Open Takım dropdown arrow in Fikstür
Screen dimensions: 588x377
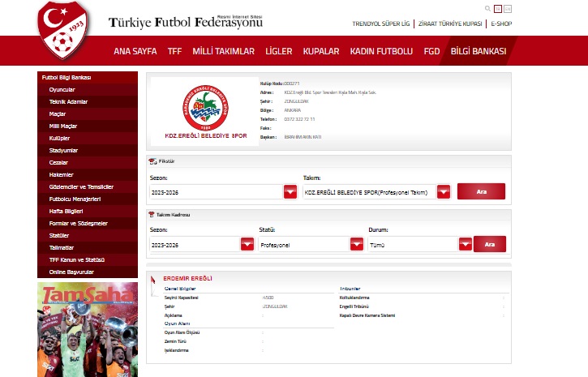coord(444,192)
